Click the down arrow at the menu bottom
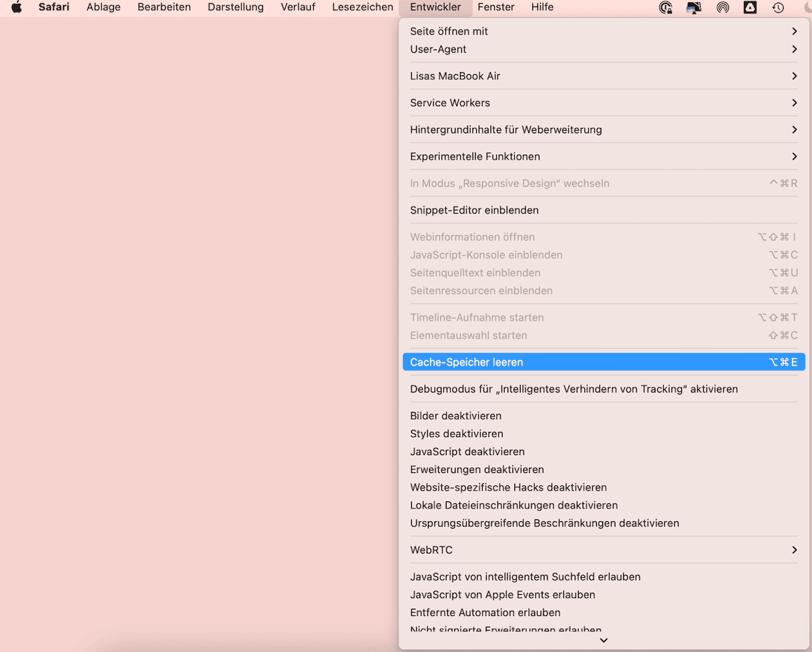Image resolution: width=812 pixels, height=652 pixels. (x=604, y=641)
